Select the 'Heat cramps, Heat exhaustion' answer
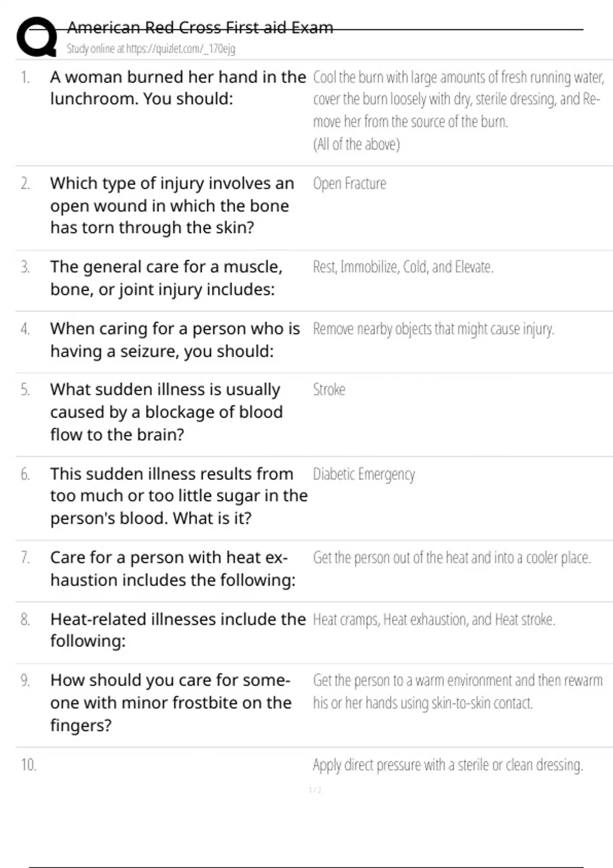 coord(434,620)
